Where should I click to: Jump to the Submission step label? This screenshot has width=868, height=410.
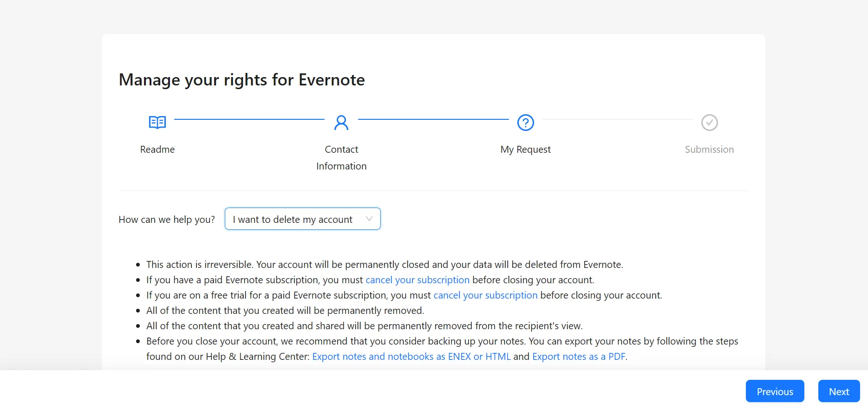(x=709, y=150)
